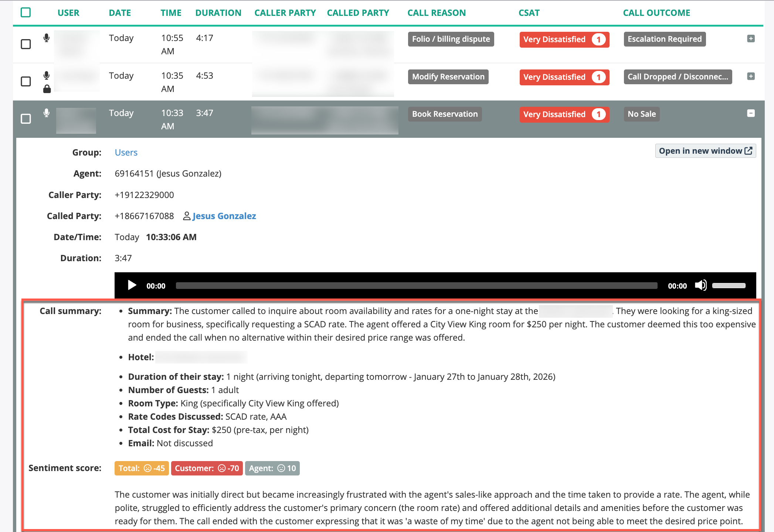This screenshot has width=774, height=532.
Task: Play the call recording audio
Action: 132,285
